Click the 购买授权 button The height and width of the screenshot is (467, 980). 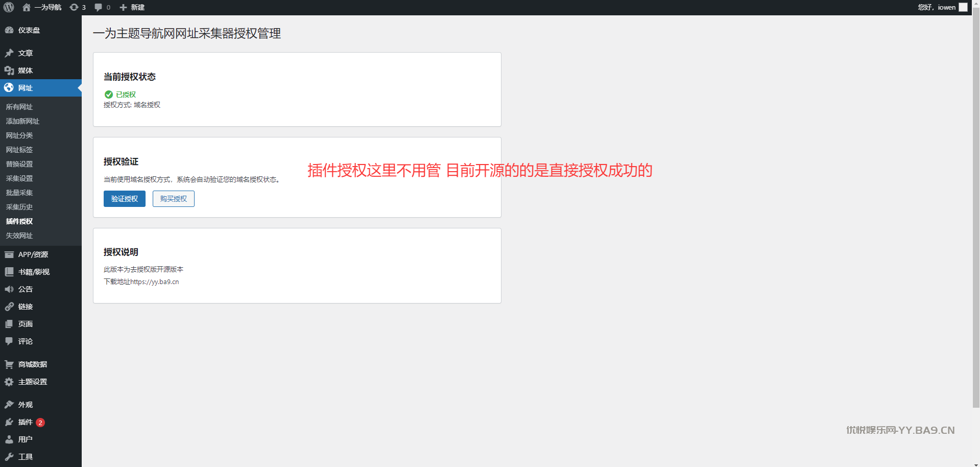point(174,199)
